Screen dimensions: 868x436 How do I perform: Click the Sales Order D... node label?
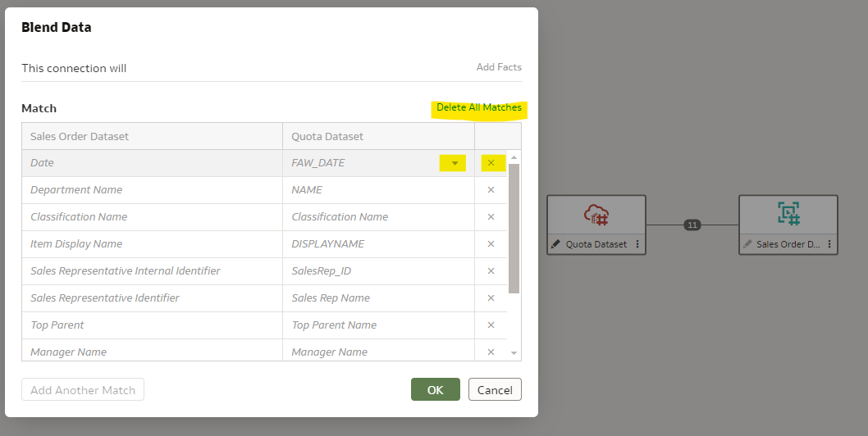788,244
